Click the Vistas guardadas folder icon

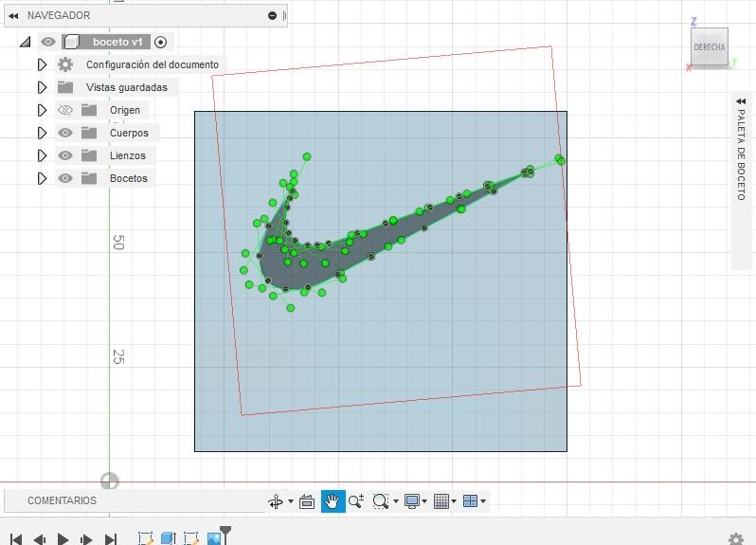tap(65, 87)
